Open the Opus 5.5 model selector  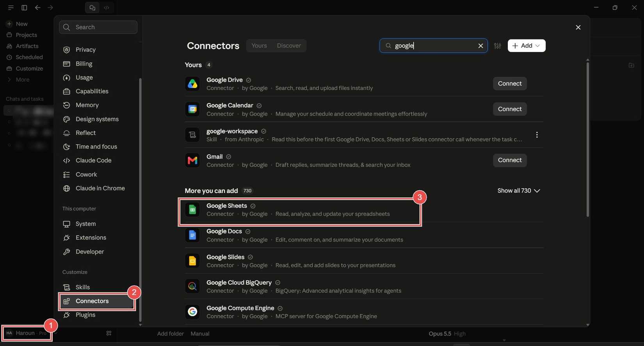coord(447,334)
